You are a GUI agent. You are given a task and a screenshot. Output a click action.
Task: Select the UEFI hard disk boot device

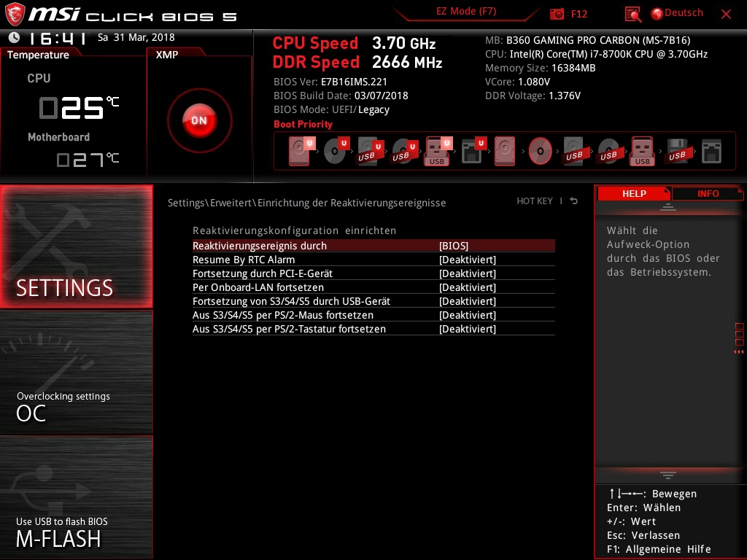301,151
